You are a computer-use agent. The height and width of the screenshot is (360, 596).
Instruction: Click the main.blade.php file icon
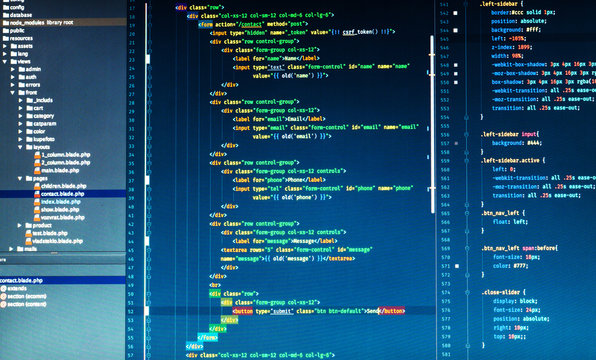(x=37, y=170)
